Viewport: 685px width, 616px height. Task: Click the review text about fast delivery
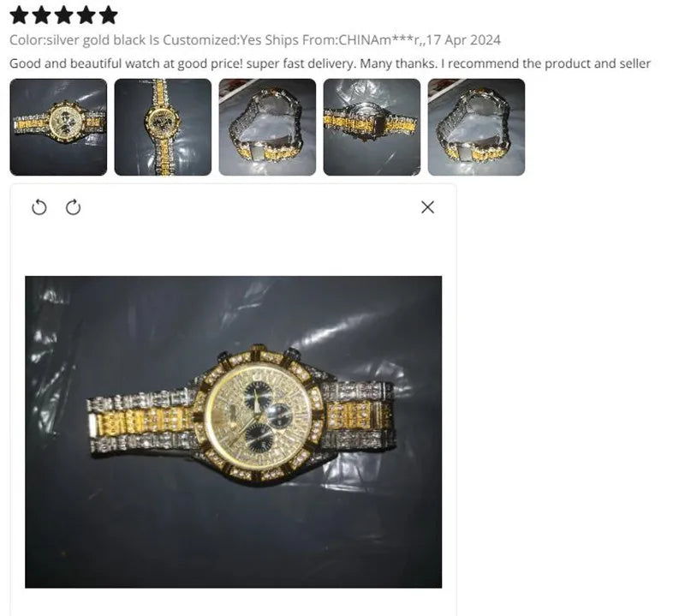pos(330,64)
